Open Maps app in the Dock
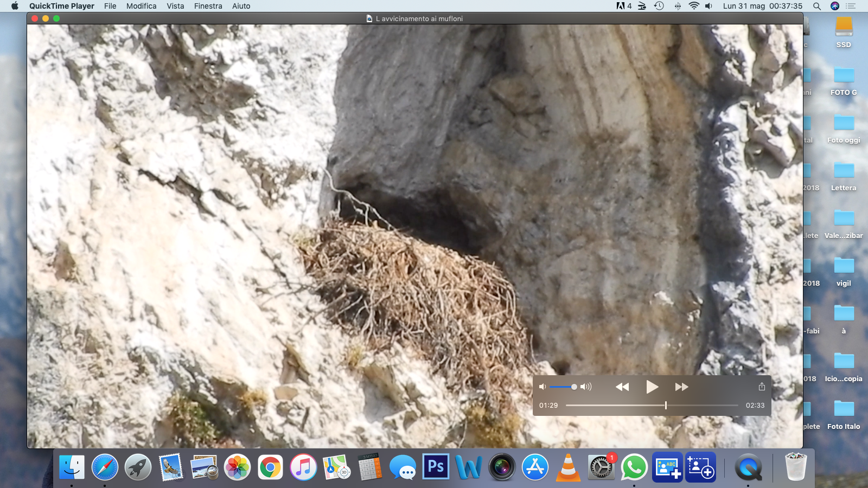 click(336, 467)
